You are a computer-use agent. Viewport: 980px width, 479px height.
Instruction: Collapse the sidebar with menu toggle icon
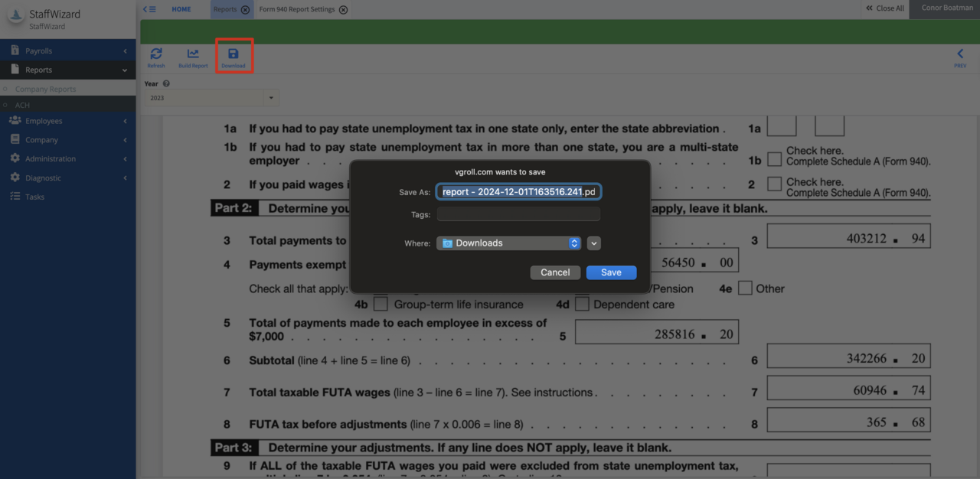(x=149, y=9)
